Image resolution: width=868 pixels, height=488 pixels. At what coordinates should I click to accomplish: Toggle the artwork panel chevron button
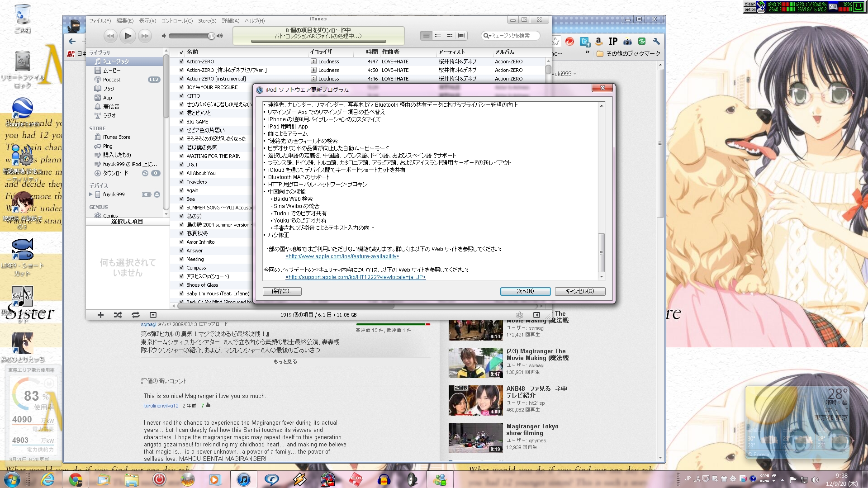(x=153, y=315)
